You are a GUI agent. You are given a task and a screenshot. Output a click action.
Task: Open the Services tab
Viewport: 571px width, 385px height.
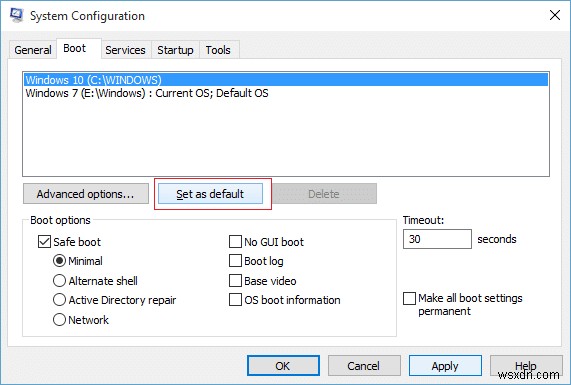click(x=125, y=50)
